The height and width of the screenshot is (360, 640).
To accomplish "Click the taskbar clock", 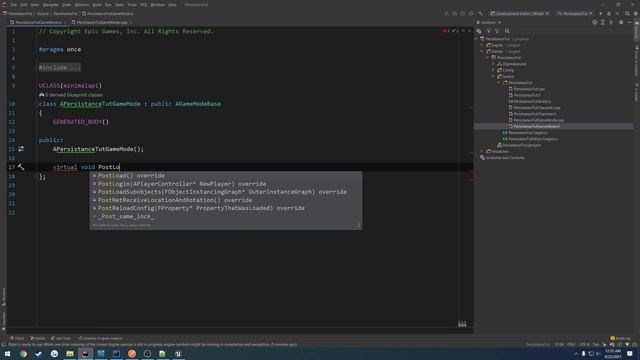I will pyautogui.click(x=612, y=353).
